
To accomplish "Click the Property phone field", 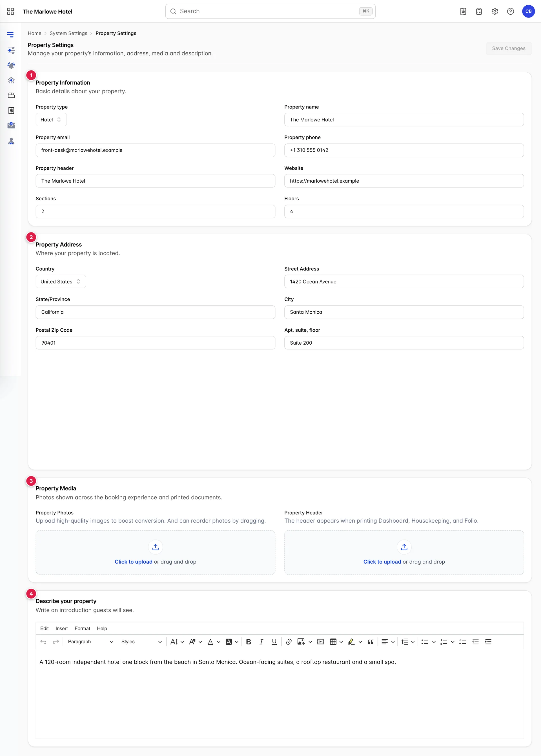I will [404, 150].
